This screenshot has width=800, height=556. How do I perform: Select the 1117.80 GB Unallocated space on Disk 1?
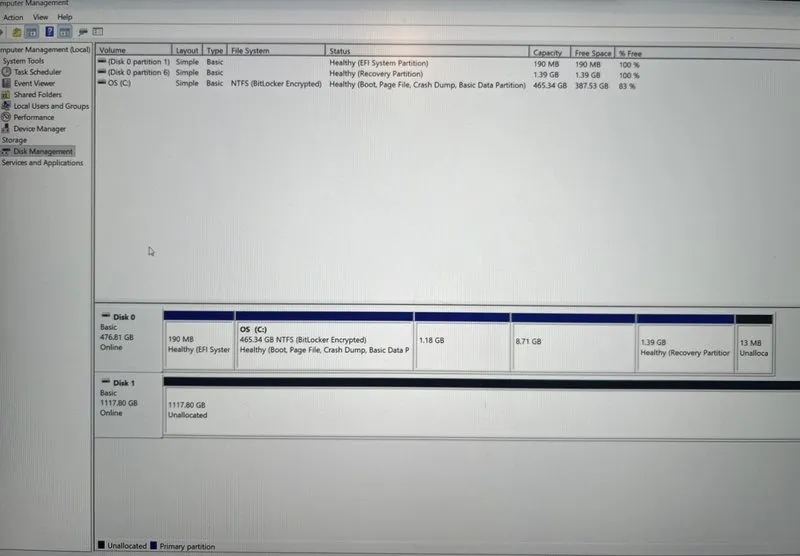(482, 408)
